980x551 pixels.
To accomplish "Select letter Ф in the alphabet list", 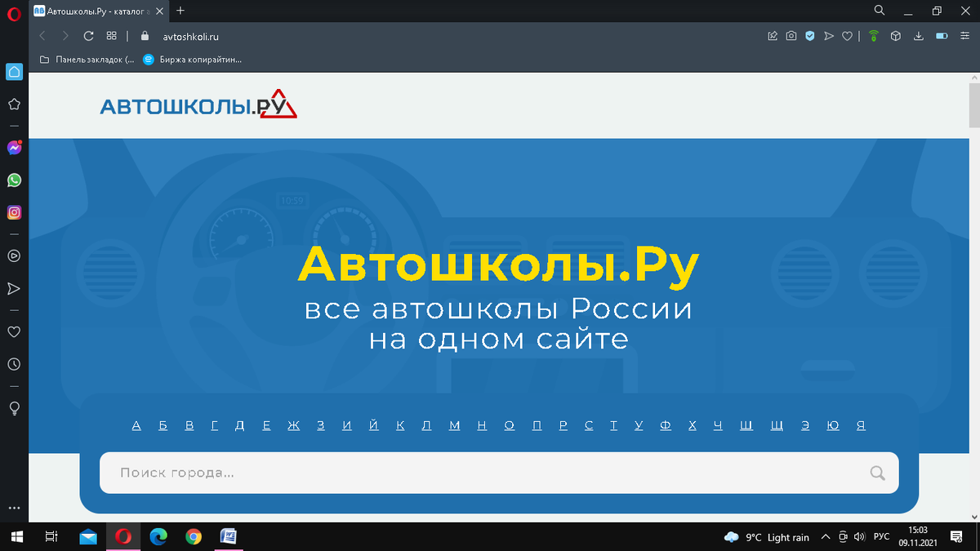I will 666,425.
